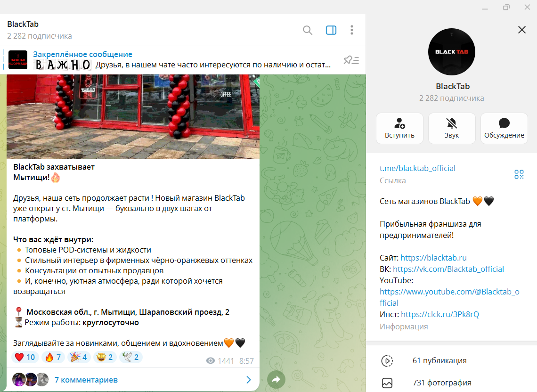Open the YouTube @Blacktab_official link

coord(449,297)
